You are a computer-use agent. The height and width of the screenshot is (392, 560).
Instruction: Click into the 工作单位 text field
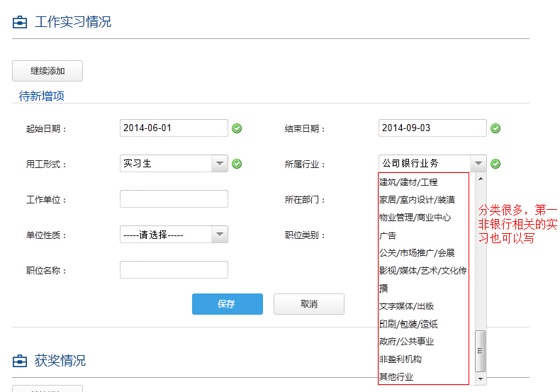[x=174, y=199]
